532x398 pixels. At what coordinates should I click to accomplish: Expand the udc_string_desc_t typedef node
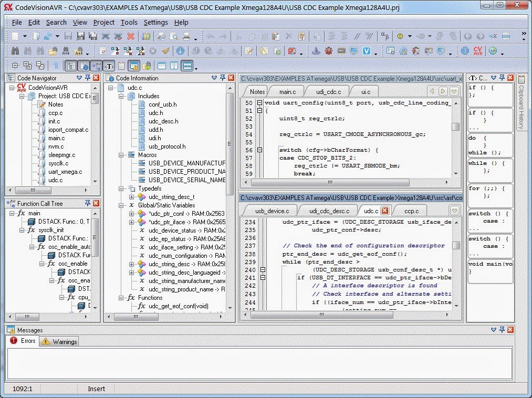point(132,197)
